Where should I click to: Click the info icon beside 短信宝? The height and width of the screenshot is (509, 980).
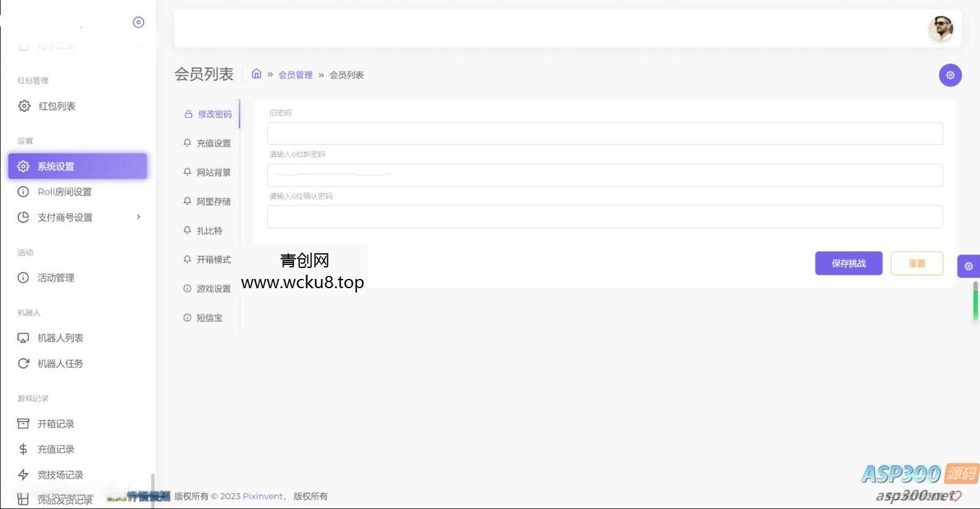pos(187,318)
